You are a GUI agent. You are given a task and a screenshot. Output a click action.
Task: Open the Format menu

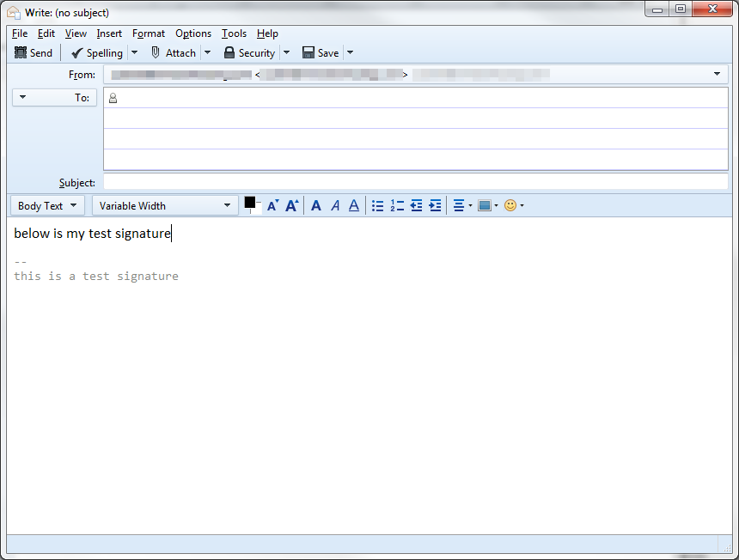point(149,33)
